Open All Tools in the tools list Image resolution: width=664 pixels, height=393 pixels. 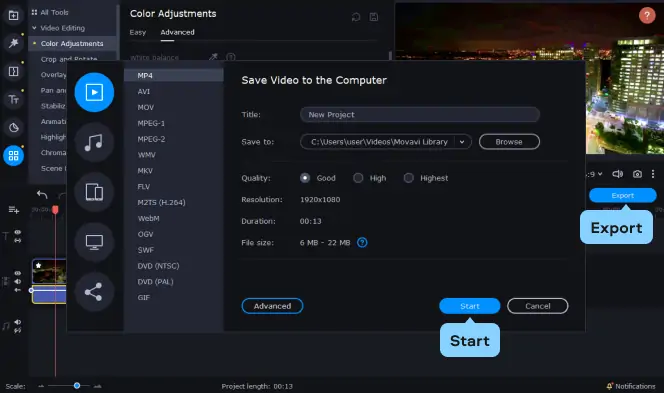54,12
